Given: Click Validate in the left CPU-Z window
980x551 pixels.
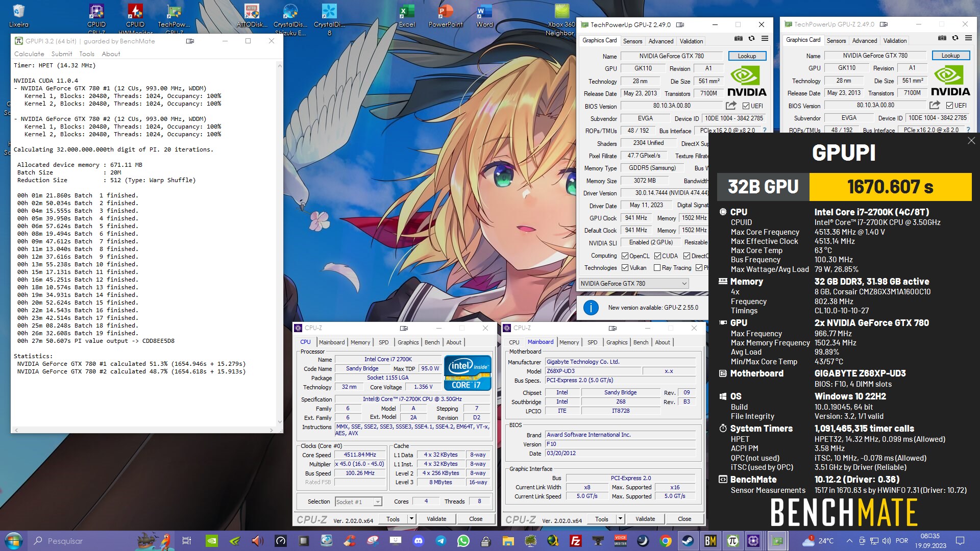Looking at the screenshot, I should pos(436,519).
